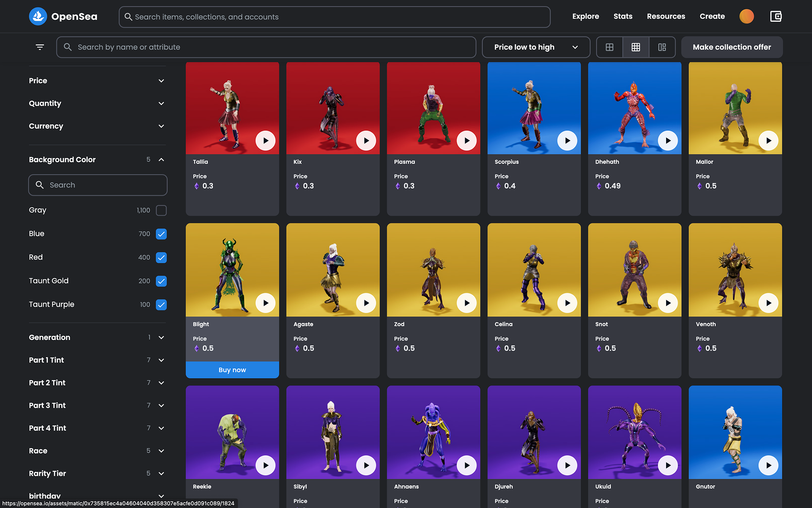Image resolution: width=812 pixels, height=508 pixels.
Task: Play the Djureh animation
Action: 568,465
